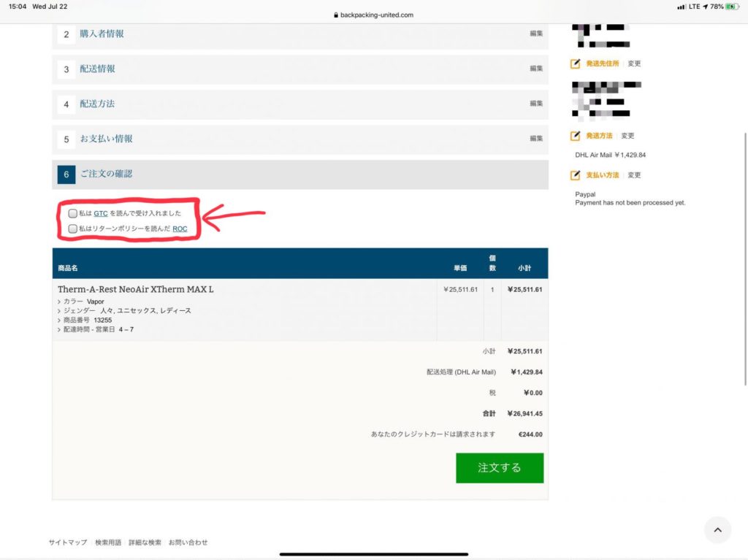Click the shipping cost ¥1,429.84 in totals
The height and width of the screenshot is (560, 748).
click(527, 372)
